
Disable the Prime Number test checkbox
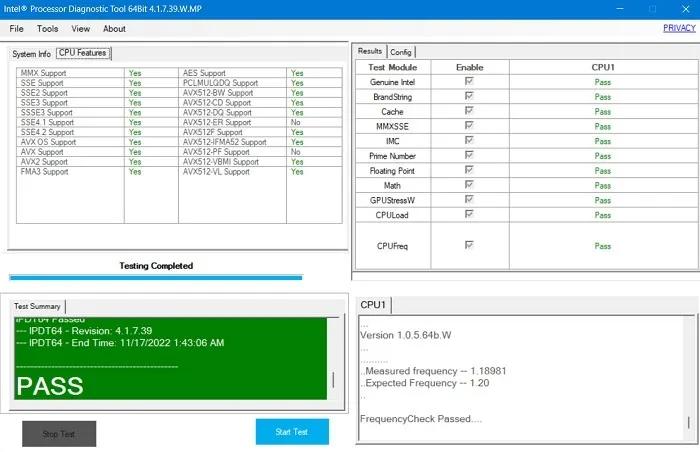(x=469, y=156)
